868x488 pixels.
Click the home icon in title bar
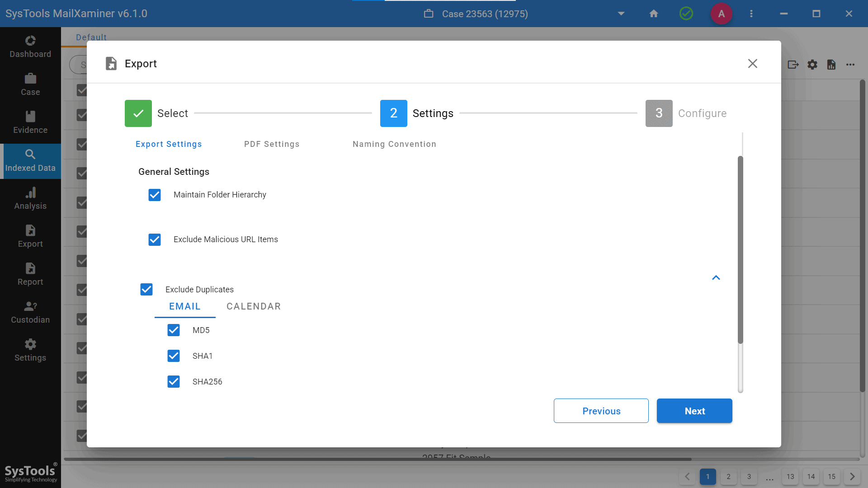654,14
